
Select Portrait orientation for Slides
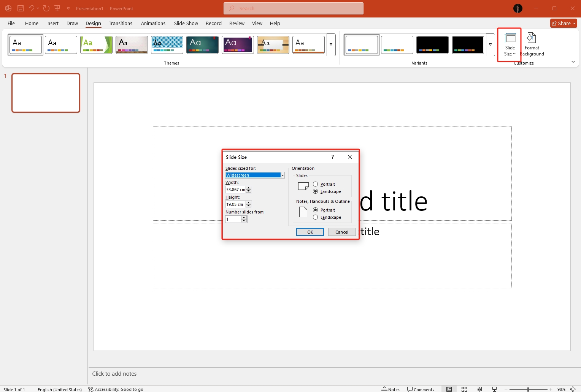[x=316, y=184]
